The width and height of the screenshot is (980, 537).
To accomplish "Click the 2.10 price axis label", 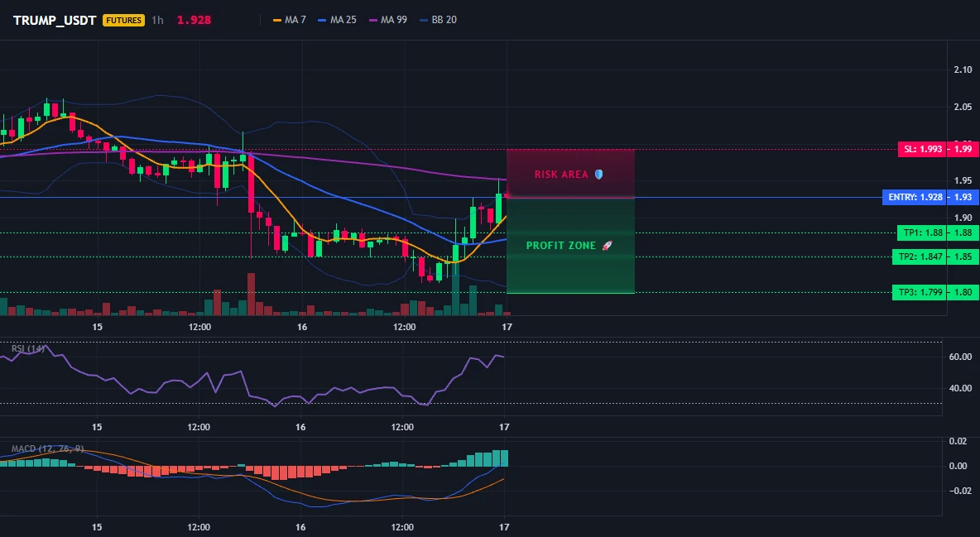I will pyautogui.click(x=963, y=70).
